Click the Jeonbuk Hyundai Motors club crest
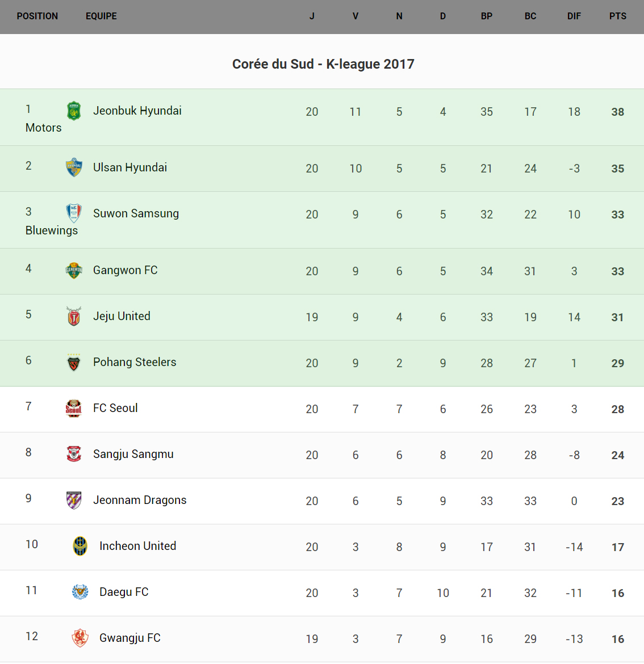 pyautogui.click(x=74, y=111)
